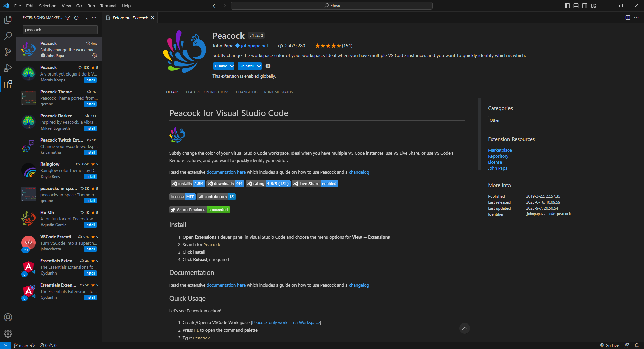The image size is (644, 349).
Task: Open johnpapa.net publisher link
Action: 254,46
